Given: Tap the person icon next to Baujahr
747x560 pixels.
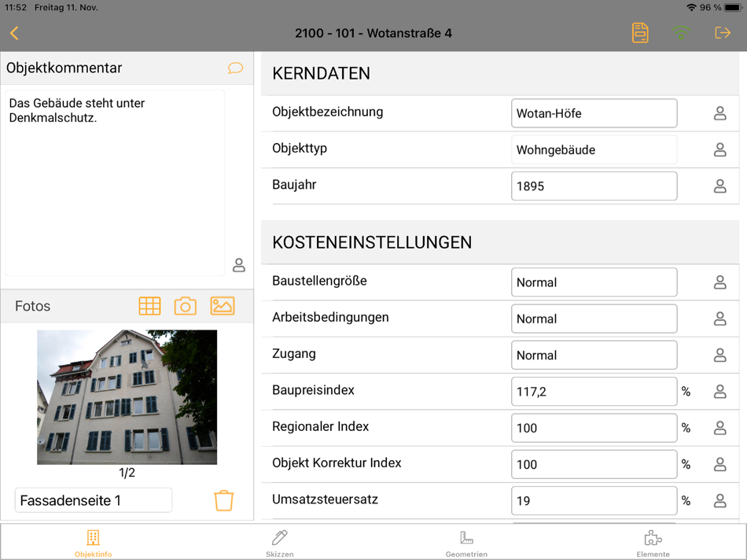Looking at the screenshot, I should (x=719, y=186).
